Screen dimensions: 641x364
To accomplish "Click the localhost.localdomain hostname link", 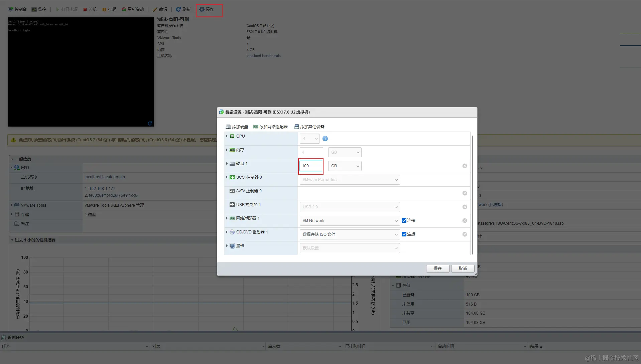I will tap(105, 177).
